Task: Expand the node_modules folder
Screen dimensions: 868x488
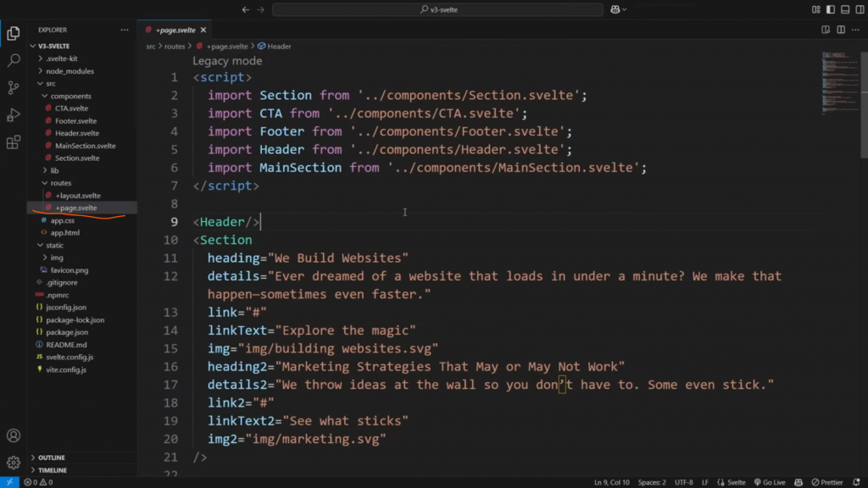Action: pyautogui.click(x=68, y=71)
